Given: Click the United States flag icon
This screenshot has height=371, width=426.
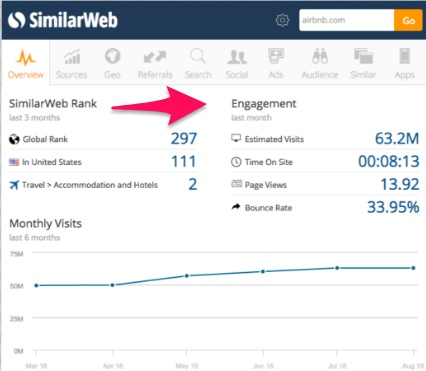Looking at the screenshot, I should (x=14, y=162).
